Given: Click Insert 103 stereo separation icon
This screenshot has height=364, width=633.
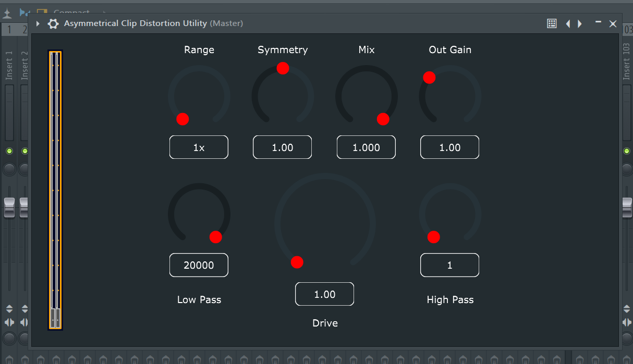Looking at the screenshot, I should (x=627, y=323).
